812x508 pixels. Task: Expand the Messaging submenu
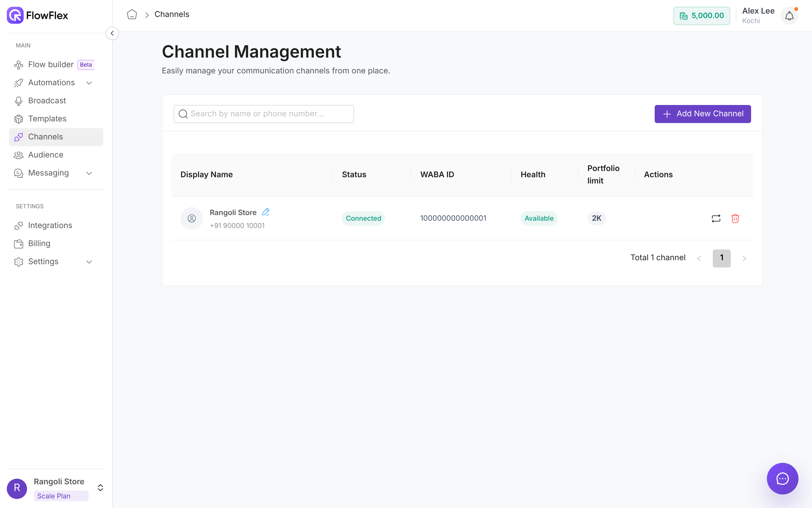[89, 173]
